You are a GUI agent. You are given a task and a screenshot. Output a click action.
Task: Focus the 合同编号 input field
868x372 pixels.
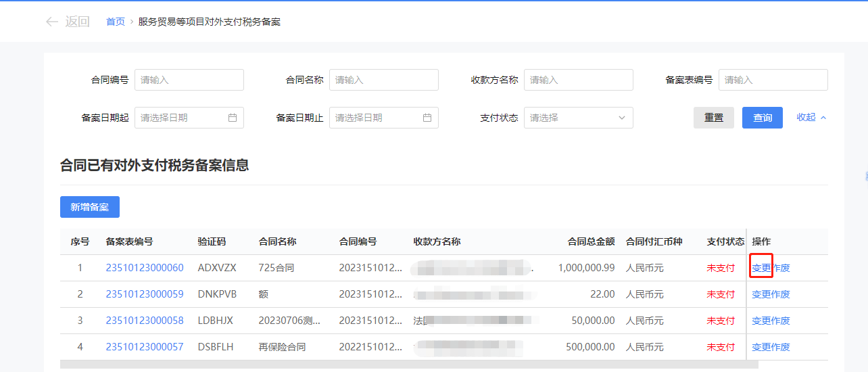point(189,80)
